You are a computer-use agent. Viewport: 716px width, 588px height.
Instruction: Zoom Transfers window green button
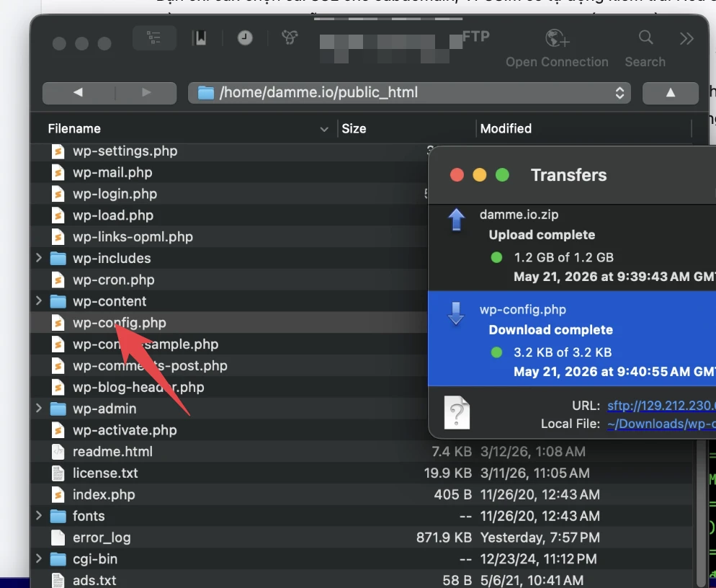point(502,175)
